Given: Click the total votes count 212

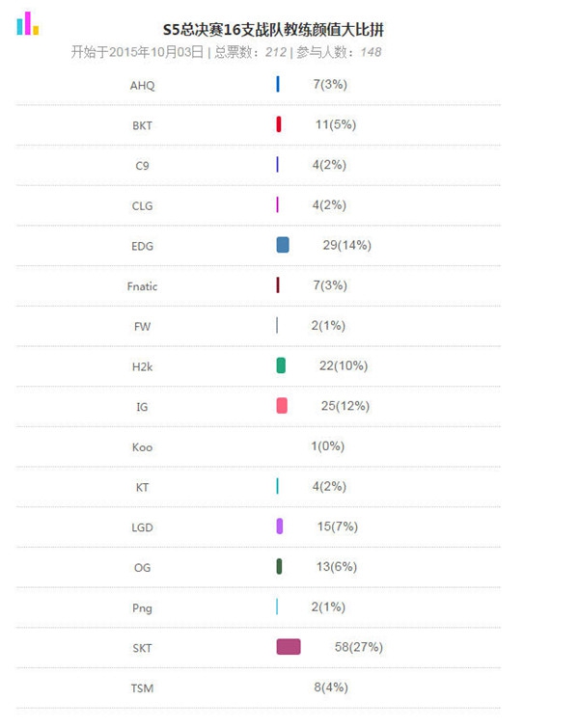Looking at the screenshot, I should [x=276, y=52].
